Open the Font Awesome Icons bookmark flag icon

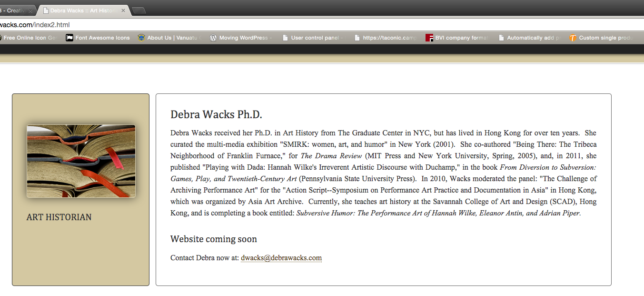69,38
